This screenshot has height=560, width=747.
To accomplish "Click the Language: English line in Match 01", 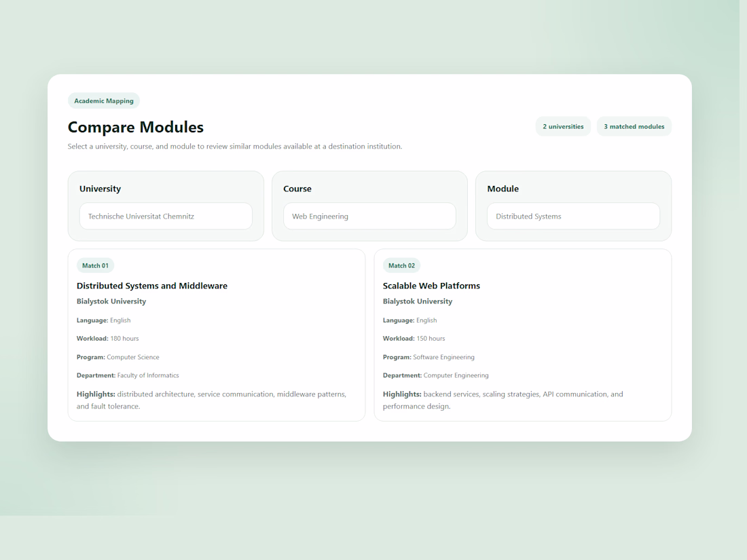I will (x=103, y=320).
